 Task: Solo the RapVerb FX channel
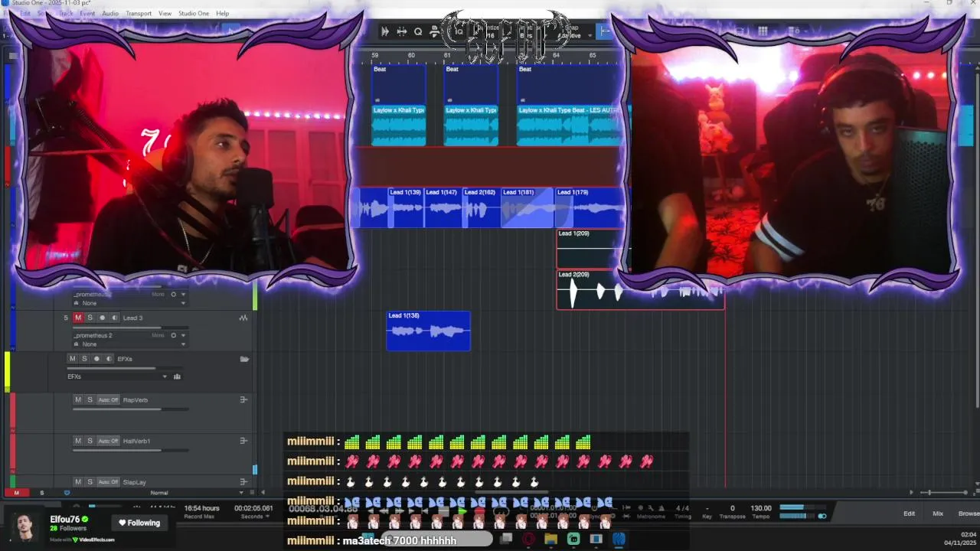[90, 399]
